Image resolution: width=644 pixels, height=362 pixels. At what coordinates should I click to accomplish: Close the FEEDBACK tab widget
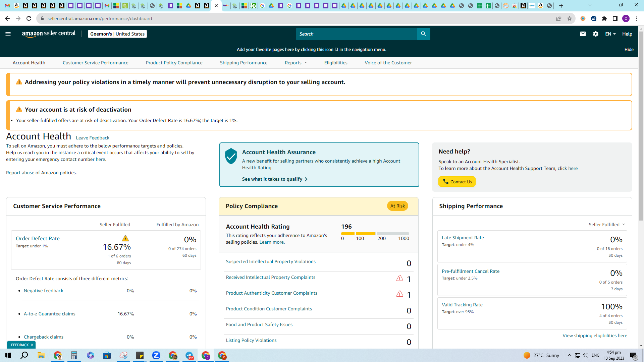pos(32,345)
